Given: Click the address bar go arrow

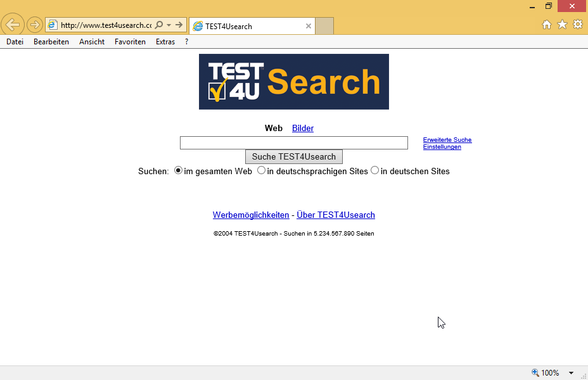Looking at the screenshot, I should coord(179,25).
